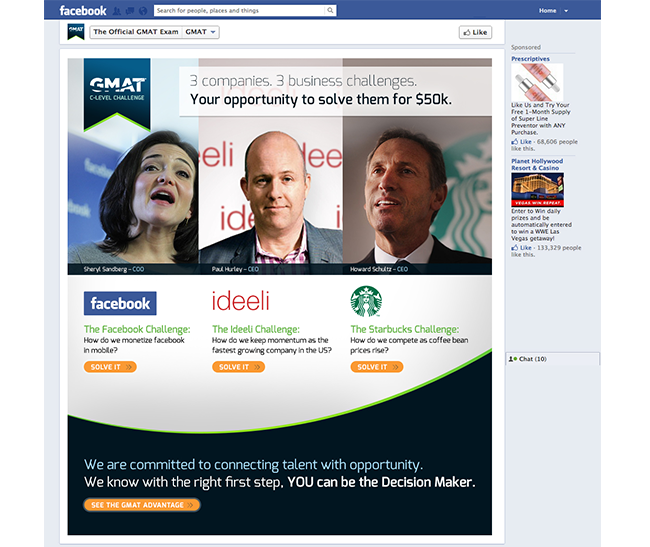Image resolution: width=650 pixels, height=547 pixels.
Task: Click the search magnifier icon
Action: tap(330, 10)
